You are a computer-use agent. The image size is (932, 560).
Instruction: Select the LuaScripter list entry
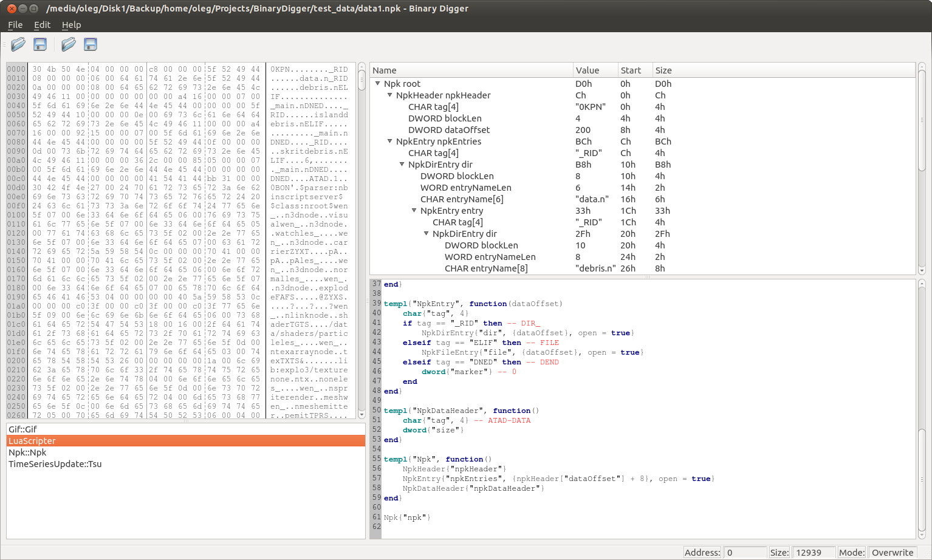tap(186, 441)
